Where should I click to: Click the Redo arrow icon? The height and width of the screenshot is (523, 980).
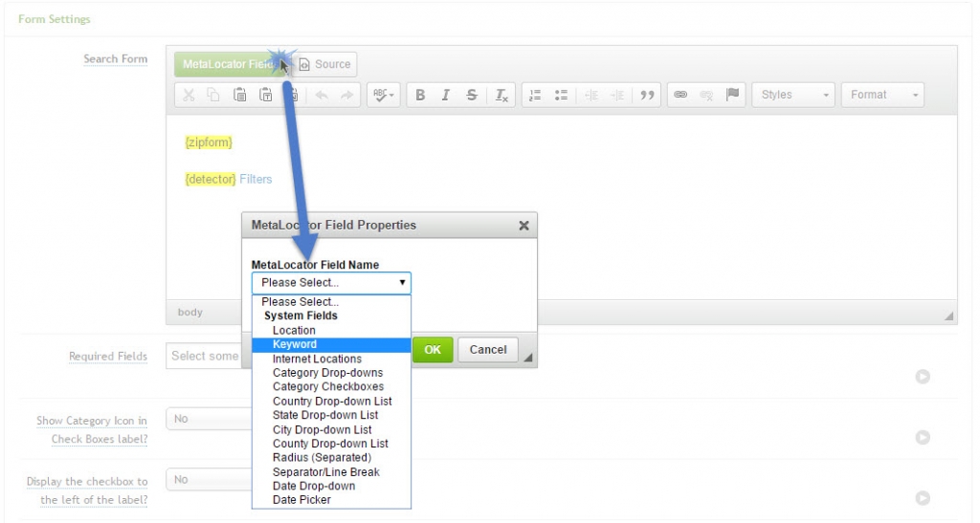point(346,95)
